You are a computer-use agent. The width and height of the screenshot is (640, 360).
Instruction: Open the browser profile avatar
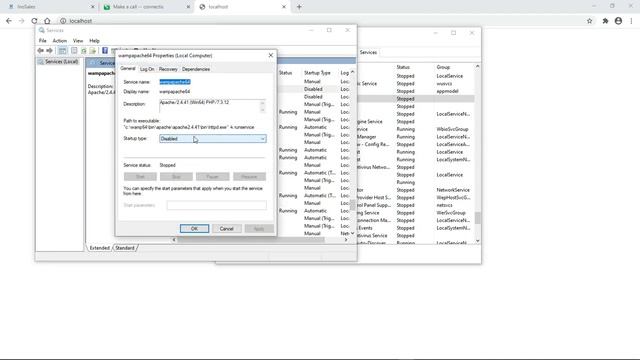pyautogui.click(x=618, y=21)
